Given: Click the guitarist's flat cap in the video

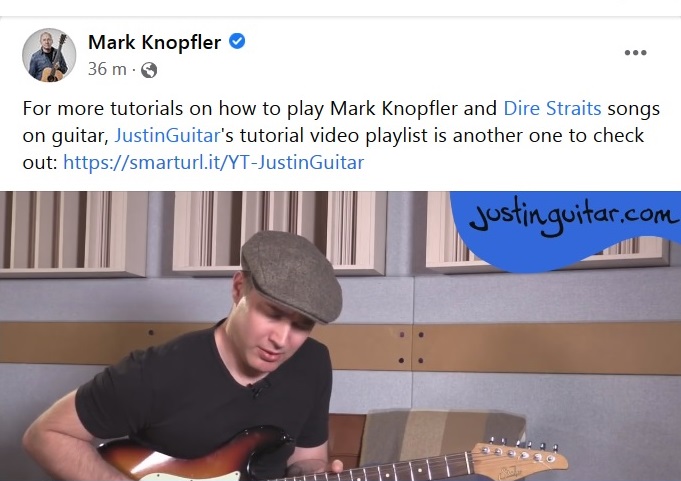Looking at the screenshot, I should pos(291,275).
